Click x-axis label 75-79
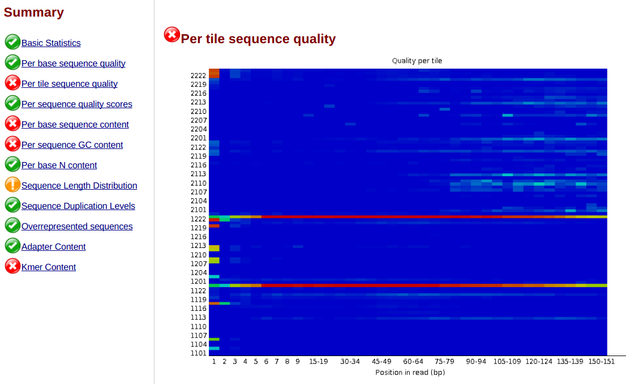The width and height of the screenshot is (640, 384). point(444,362)
